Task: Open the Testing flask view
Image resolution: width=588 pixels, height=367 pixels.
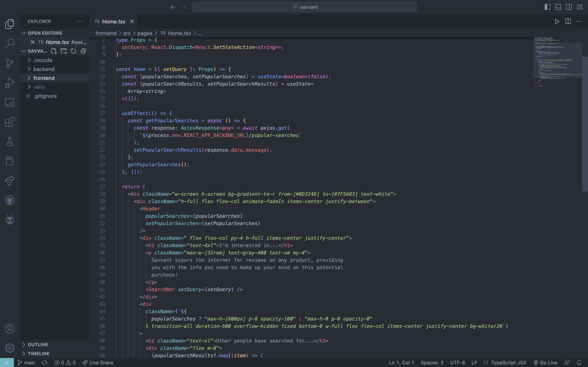Action: [x=10, y=141]
